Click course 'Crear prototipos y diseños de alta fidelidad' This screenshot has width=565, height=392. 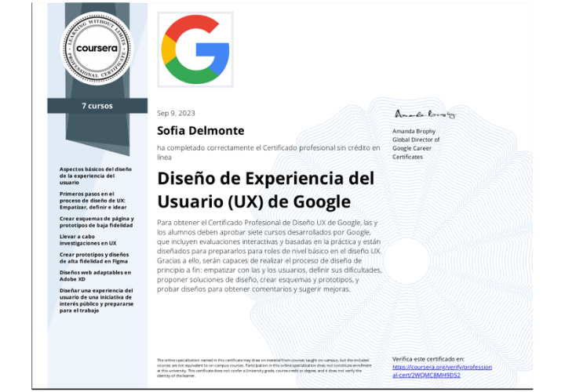[94, 258]
